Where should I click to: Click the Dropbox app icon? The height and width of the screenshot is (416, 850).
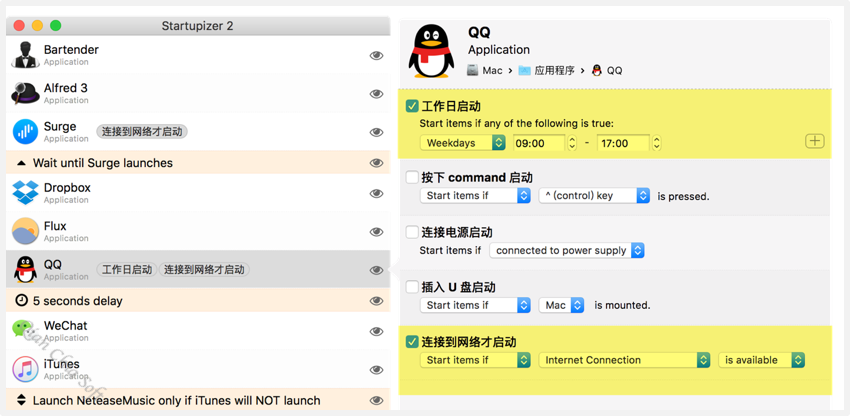(25, 193)
